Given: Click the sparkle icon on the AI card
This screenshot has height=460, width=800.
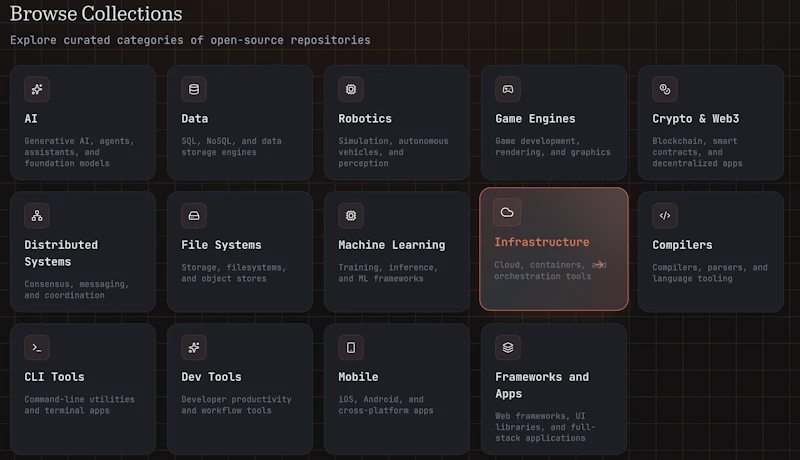Looking at the screenshot, I should pyautogui.click(x=37, y=89).
